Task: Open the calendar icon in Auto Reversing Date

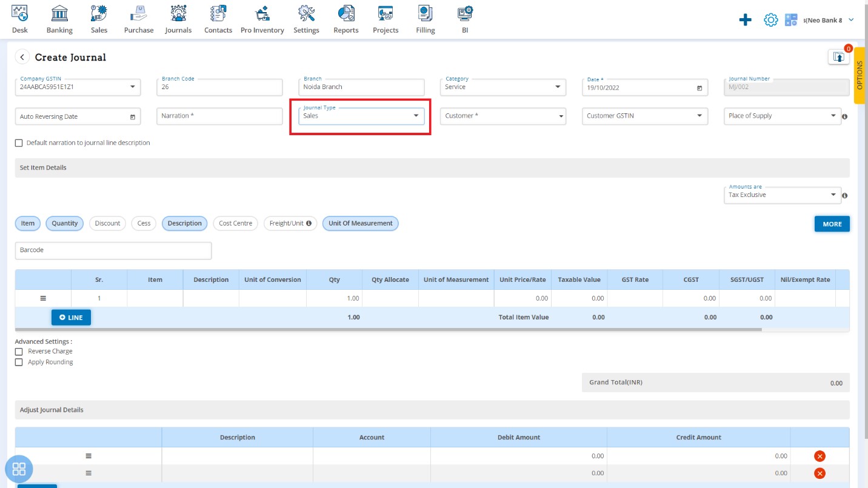Action: tap(133, 117)
